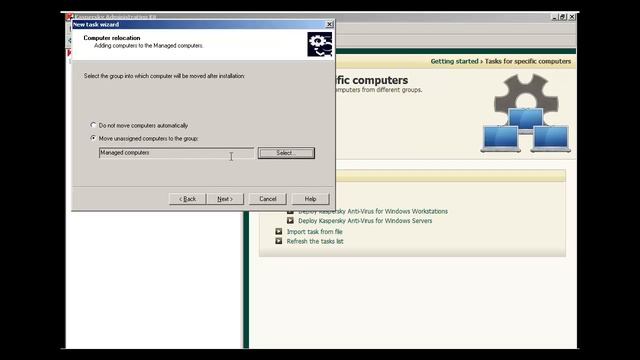Click arrow icon beside Refresh the tasks list
This screenshot has width=640, height=360.
(x=279, y=241)
